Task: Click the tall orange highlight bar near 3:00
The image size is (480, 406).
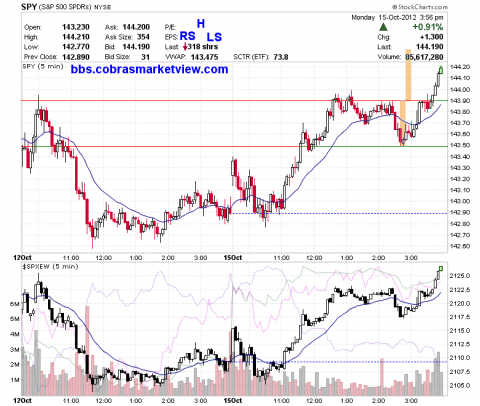Action: [x=408, y=75]
